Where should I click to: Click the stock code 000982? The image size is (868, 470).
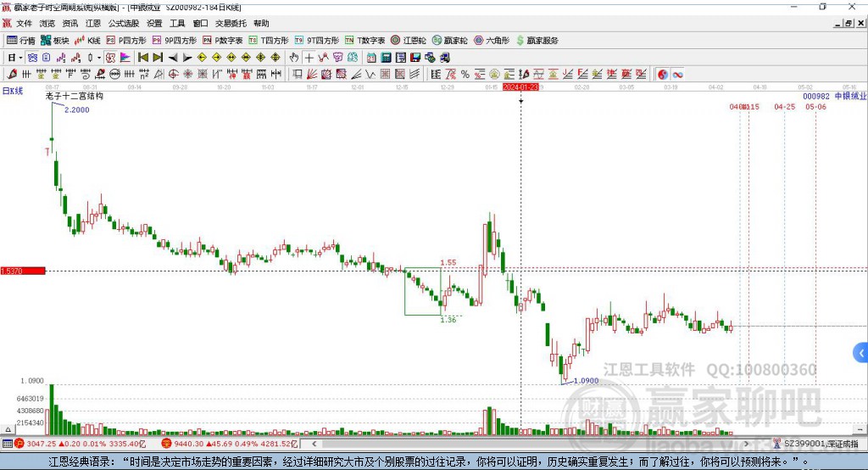(x=816, y=97)
